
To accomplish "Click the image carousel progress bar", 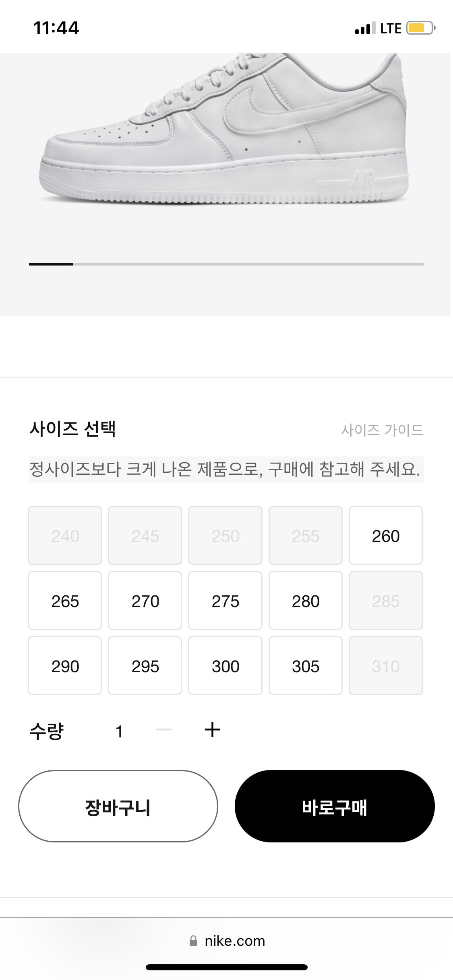I will pyautogui.click(x=226, y=264).
